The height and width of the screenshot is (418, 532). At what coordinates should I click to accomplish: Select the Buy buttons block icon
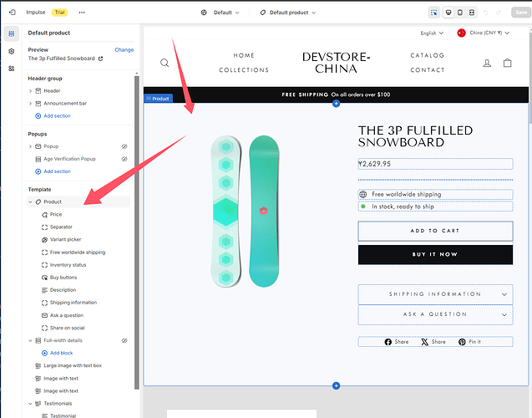pos(44,278)
